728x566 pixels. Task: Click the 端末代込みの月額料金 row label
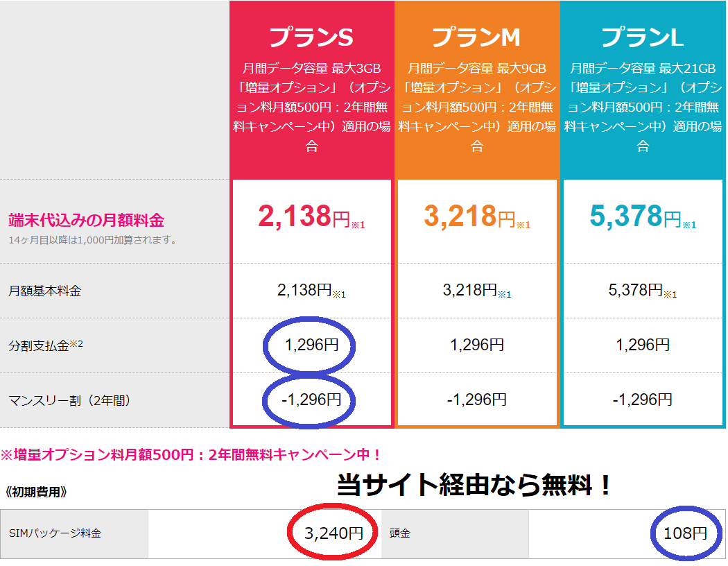tap(86, 221)
